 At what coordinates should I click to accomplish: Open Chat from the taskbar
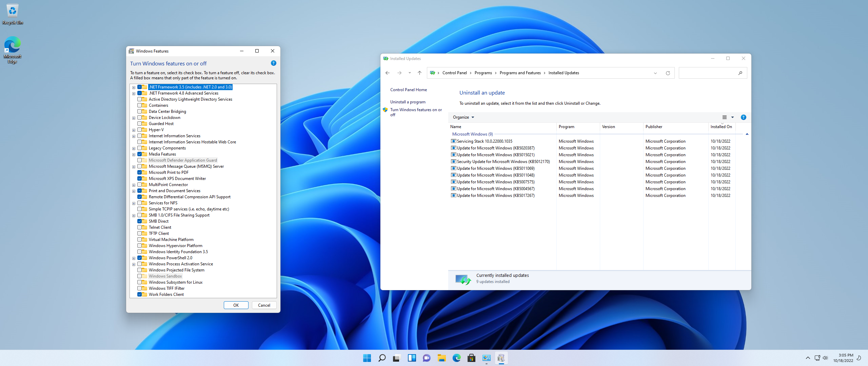coord(427,358)
